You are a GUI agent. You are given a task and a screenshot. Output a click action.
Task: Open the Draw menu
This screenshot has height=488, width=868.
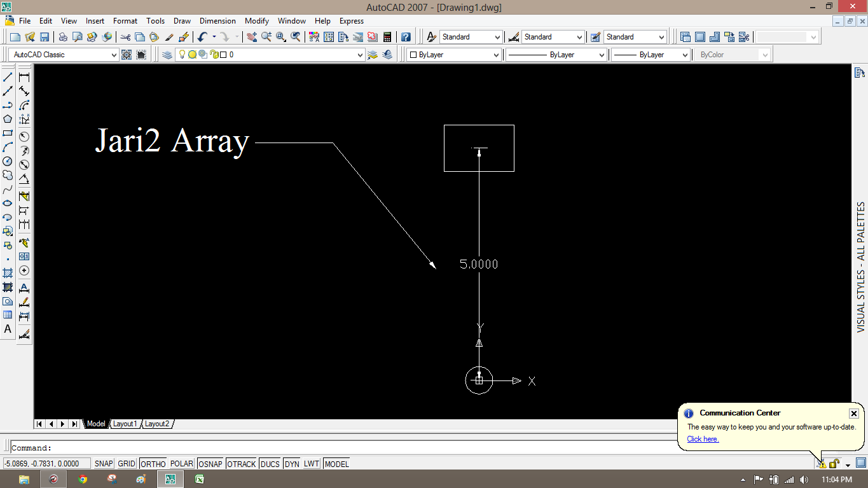point(182,21)
